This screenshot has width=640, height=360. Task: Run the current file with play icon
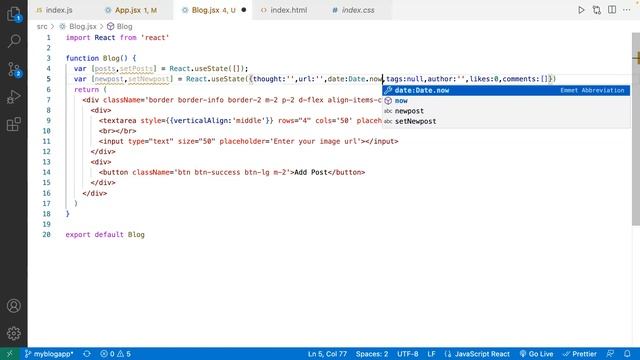(581, 10)
